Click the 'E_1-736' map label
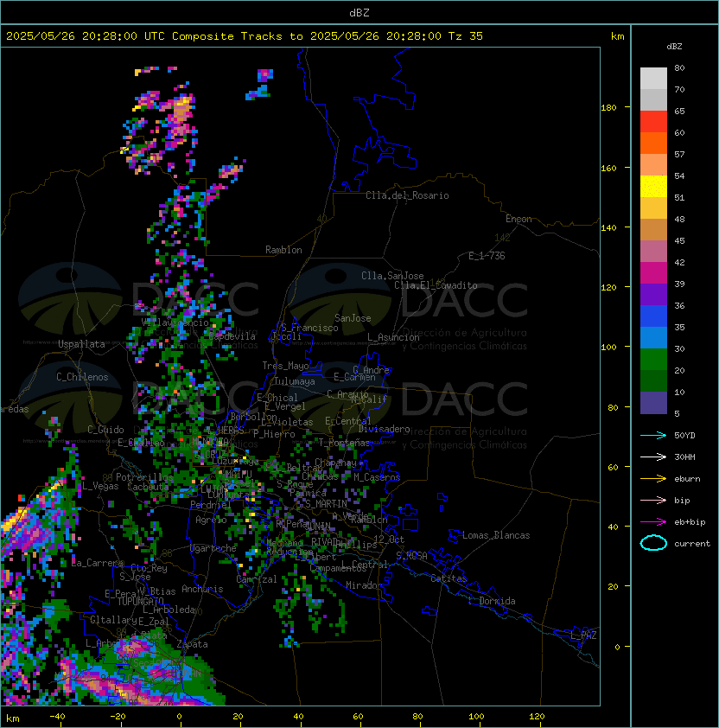 (x=487, y=256)
